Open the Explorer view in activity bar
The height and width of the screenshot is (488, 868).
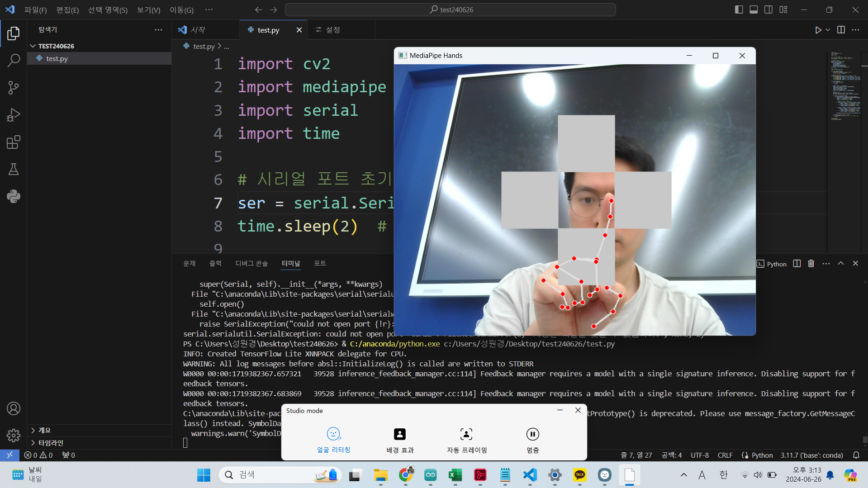pyautogui.click(x=14, y=33)
